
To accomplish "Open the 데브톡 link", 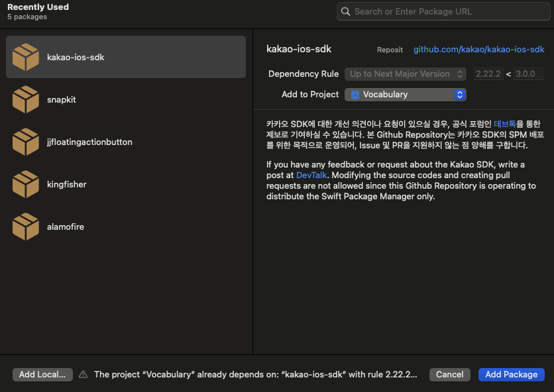I will pos(504,124).
